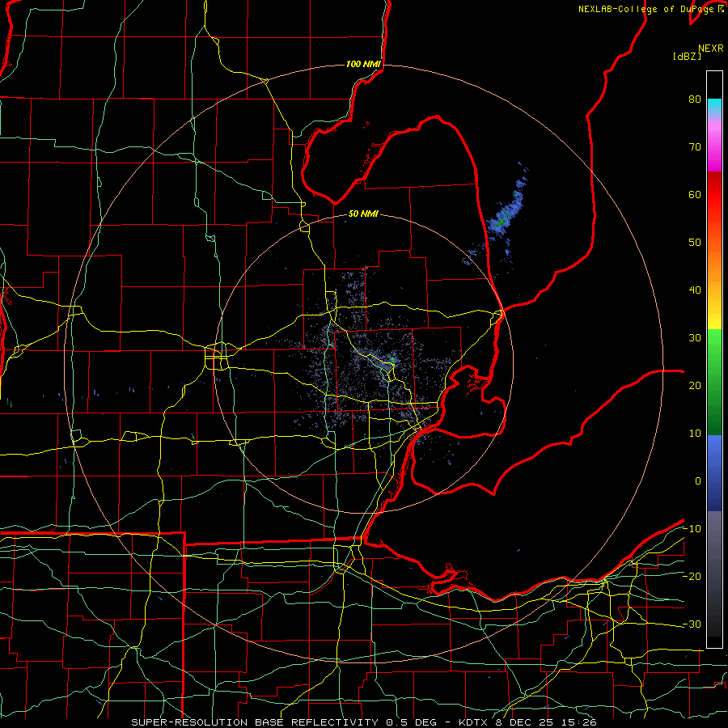Image resolution: width=728 pixels, height=728 pixels.
Task: Select the 20 value on the dBZ scale
Action: point(695,385)
